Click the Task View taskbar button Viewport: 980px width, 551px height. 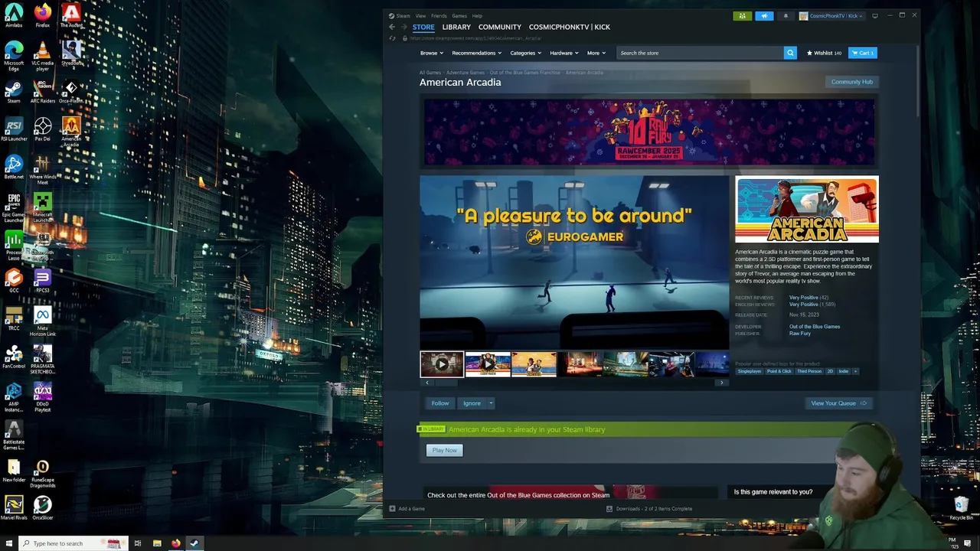tap(138, 543)
